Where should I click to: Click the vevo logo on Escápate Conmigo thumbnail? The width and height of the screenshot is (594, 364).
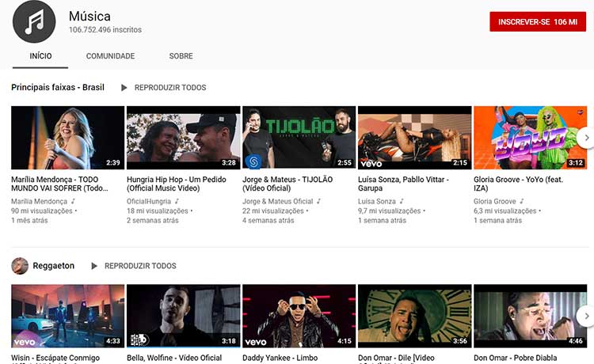pyautogui.click(x=25, y=342)
